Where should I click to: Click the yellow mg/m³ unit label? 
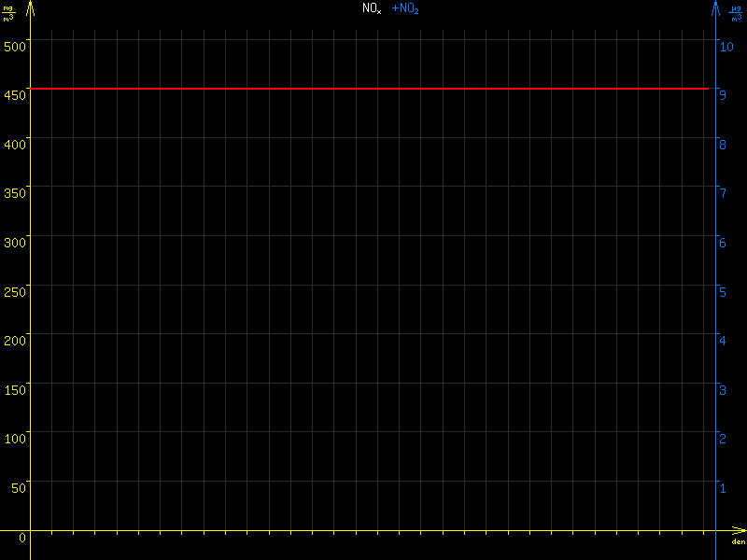click(8, 13)
